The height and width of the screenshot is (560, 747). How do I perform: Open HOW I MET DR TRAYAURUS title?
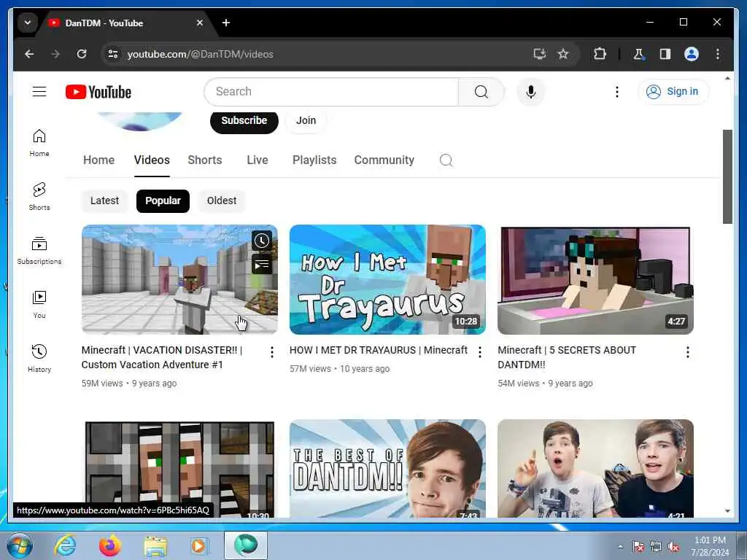pos(379,350)
